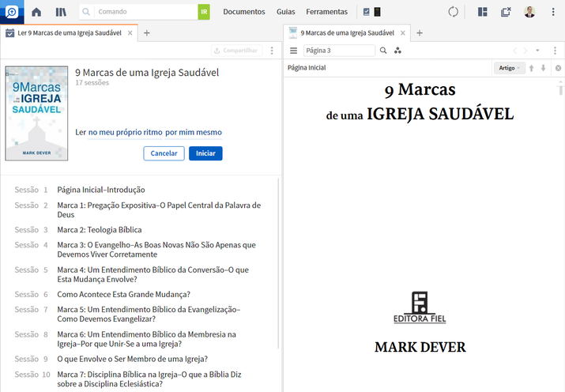Go back with the history left arrow
The height and width of the screenshot is (392, 565).
coord(515,51)
